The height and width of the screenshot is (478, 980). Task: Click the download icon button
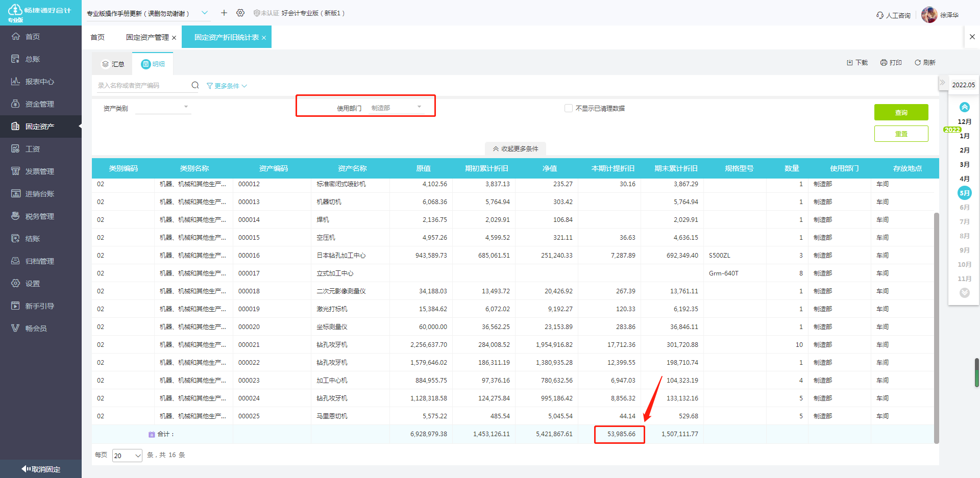tap(857, 63)
